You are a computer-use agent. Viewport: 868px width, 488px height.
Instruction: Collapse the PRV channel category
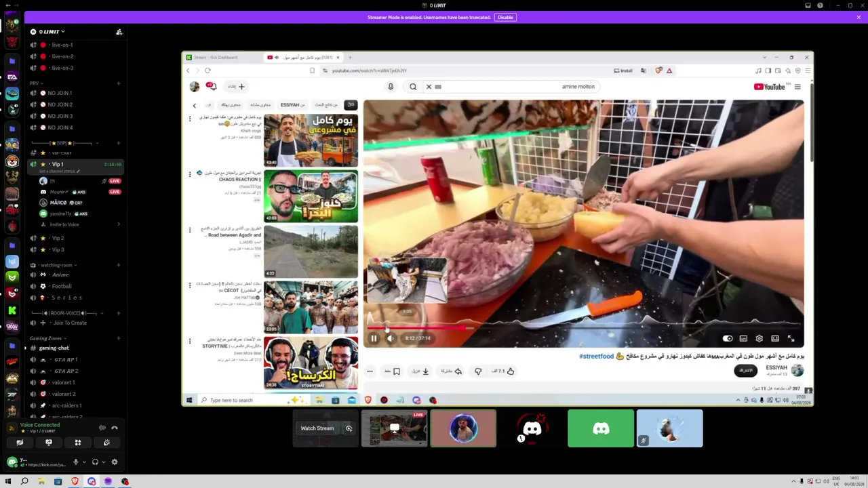point(35,83)
